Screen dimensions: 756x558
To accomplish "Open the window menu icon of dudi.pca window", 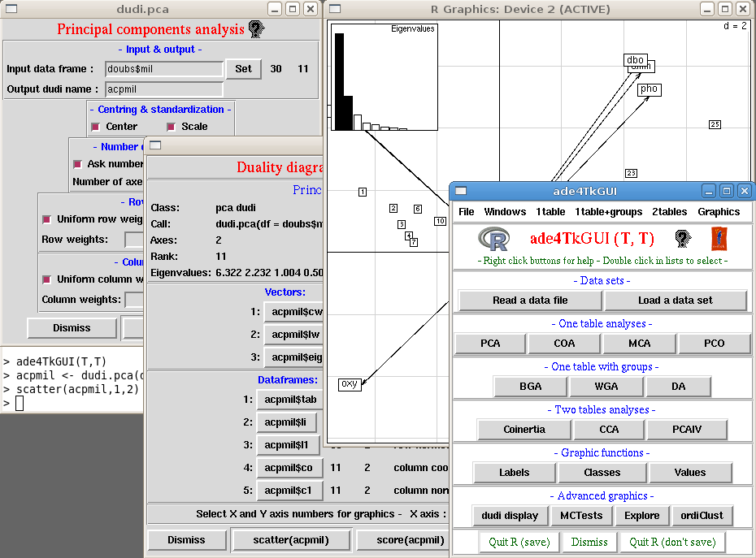I will click(x=13, y=9).
